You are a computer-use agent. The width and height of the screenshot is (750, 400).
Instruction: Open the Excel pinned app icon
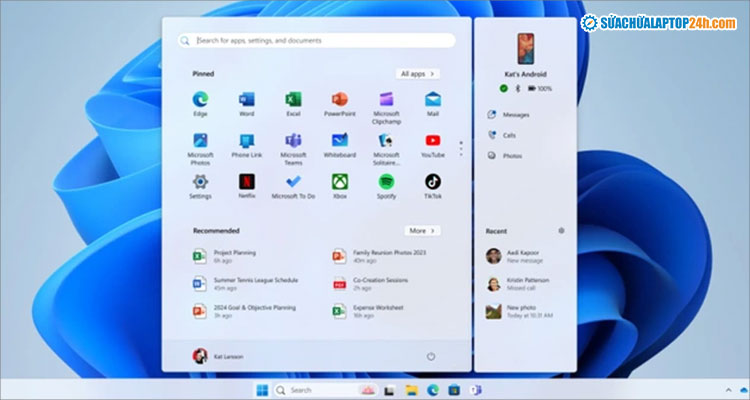293,100
